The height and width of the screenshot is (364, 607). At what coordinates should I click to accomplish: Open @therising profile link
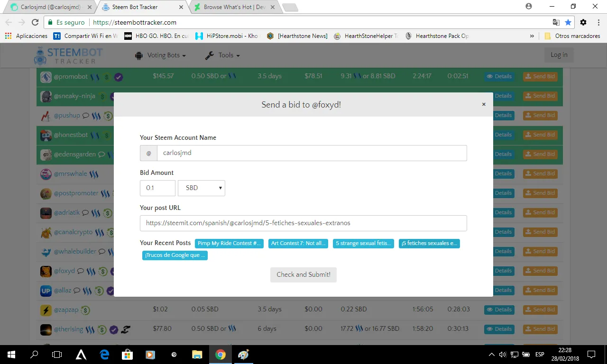point(68,329)
